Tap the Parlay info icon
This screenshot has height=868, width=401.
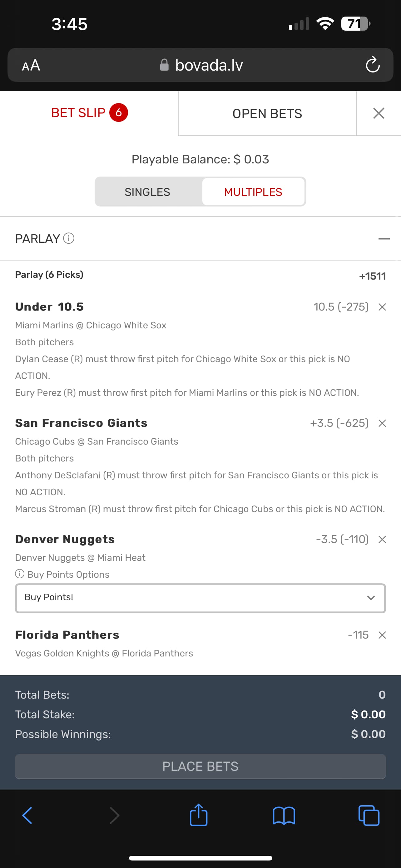pos(69,239)
